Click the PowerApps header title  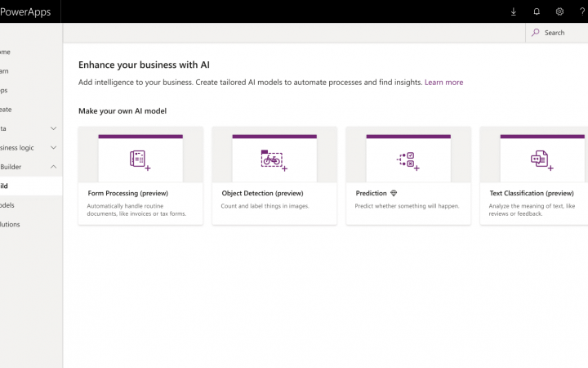25,11
